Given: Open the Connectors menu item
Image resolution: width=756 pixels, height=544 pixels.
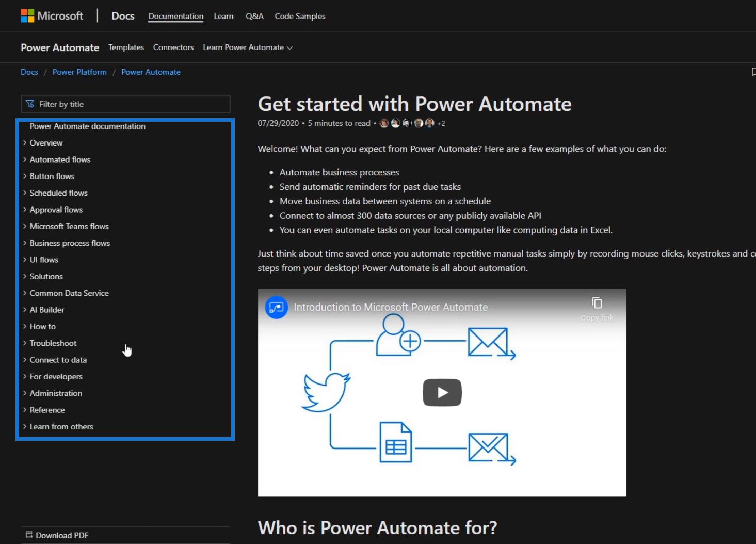Looking at the screenshot, I should pos(173,47).
